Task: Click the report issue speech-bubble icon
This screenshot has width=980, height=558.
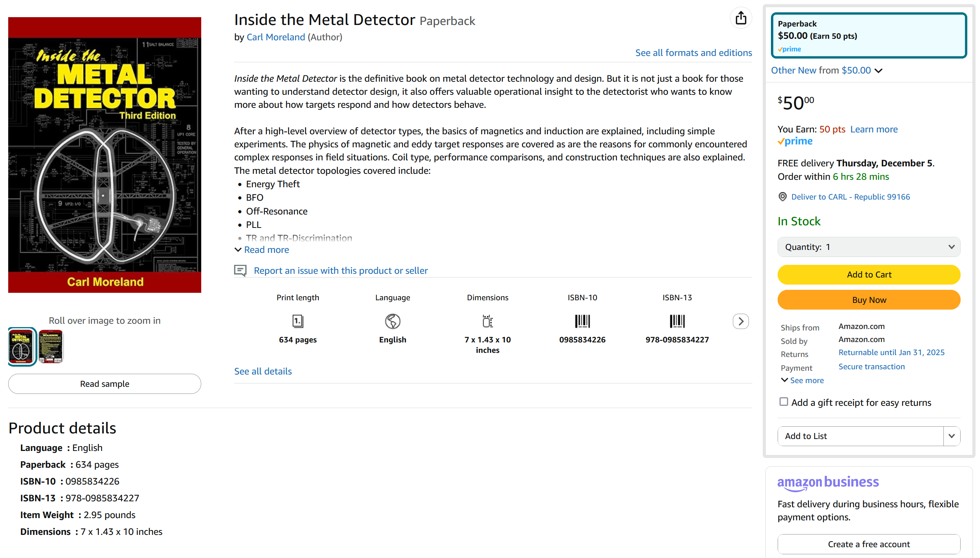Action: click(240, 270)
